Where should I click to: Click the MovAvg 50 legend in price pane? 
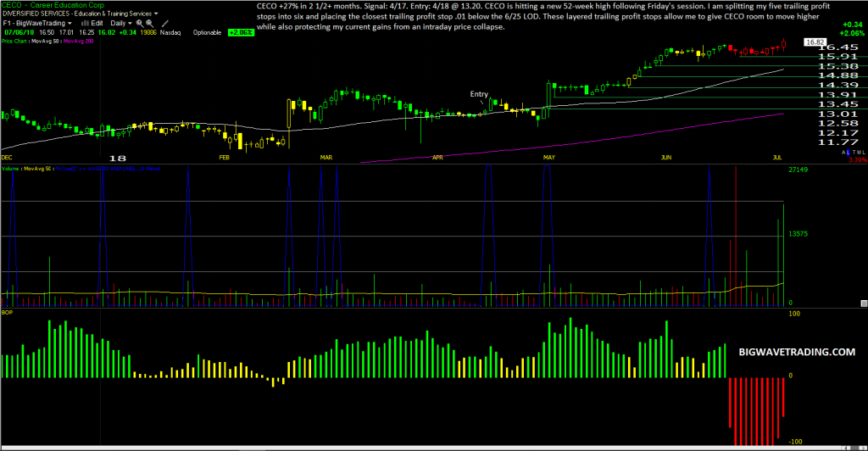point(45,41)
